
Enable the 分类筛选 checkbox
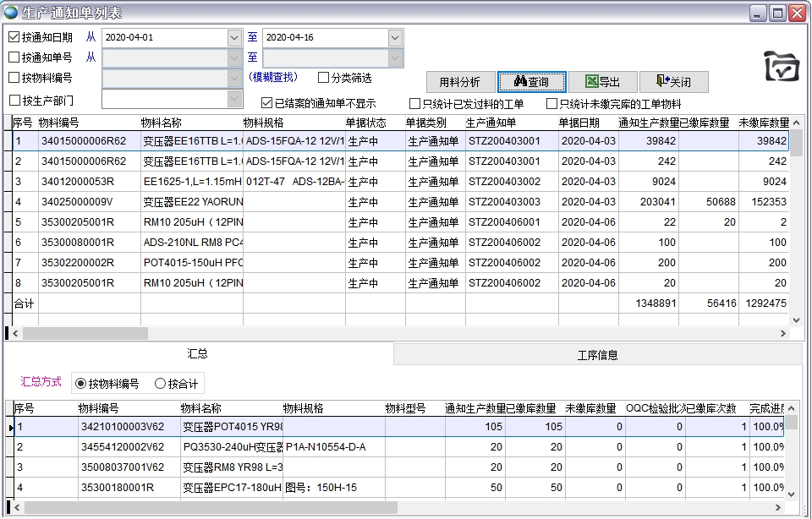tap(324, 78)
